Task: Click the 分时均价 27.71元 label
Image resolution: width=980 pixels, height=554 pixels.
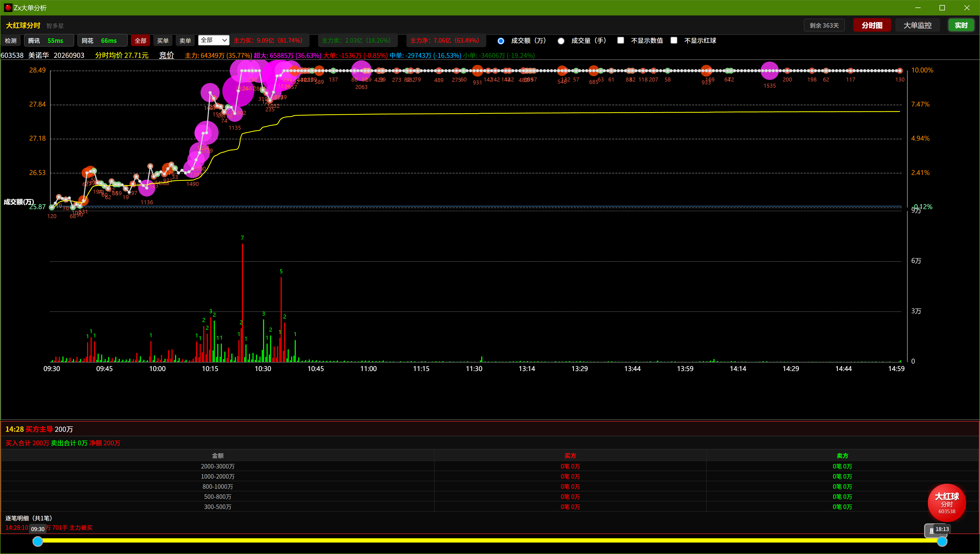Action: (x=122, y=55)
